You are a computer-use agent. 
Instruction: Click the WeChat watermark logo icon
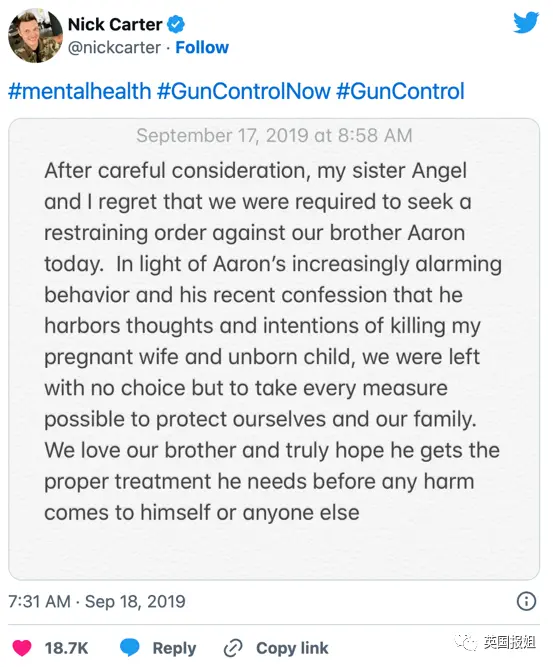(x=466, y=642)
